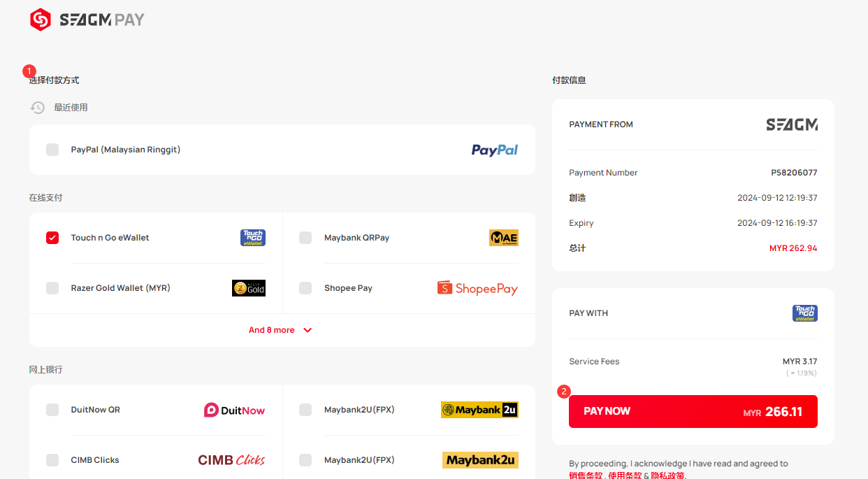Select the Razer Gold Wallet (MYR) option

(x=156, y=288)
